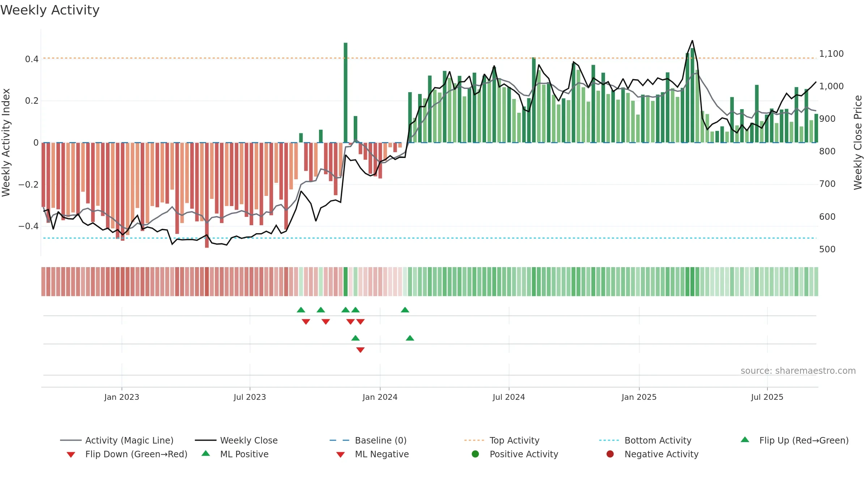Image resolution: width=868 pixels, height=488 pixels.
Task: Click the 1,000 price tick label
Action: point(831,86)
